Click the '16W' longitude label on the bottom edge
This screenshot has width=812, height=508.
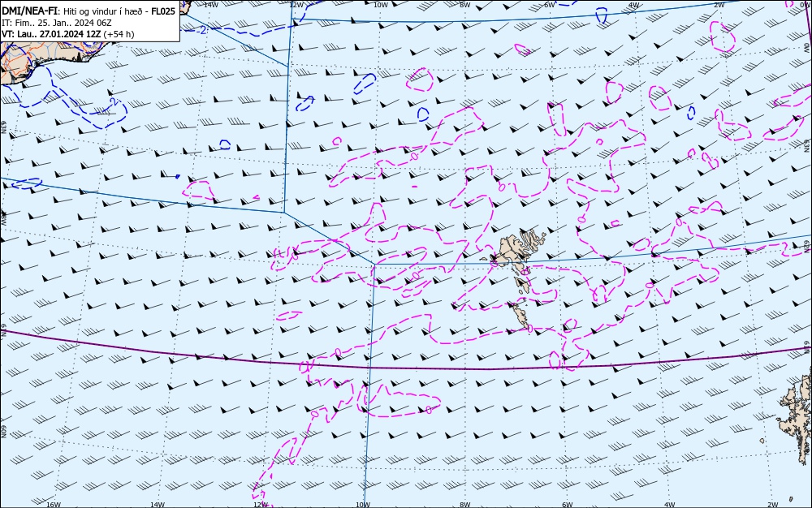(54, 505)
